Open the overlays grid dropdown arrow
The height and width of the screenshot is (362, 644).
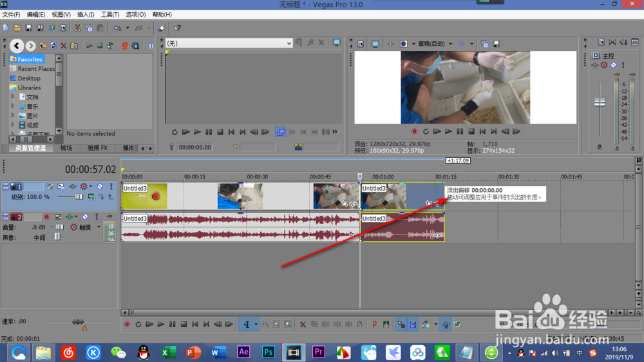(x=471, y=44)
